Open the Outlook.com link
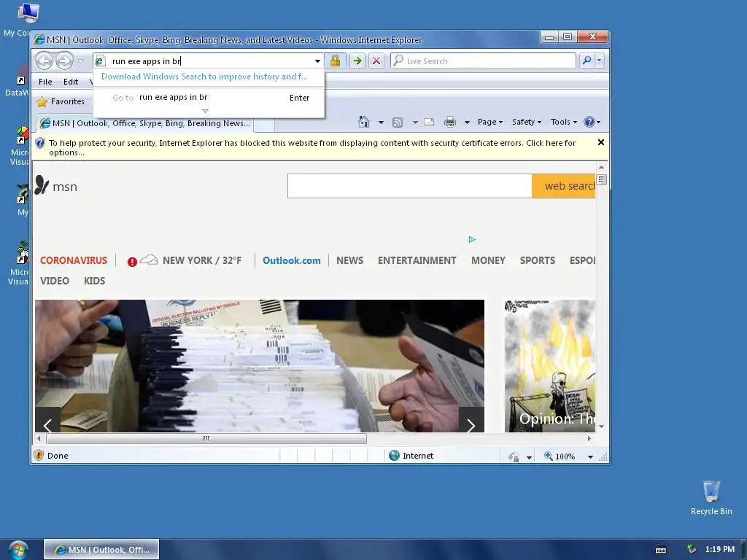This screenshot has width=747, height=560. pyautogui.click(x=292, y=260)
